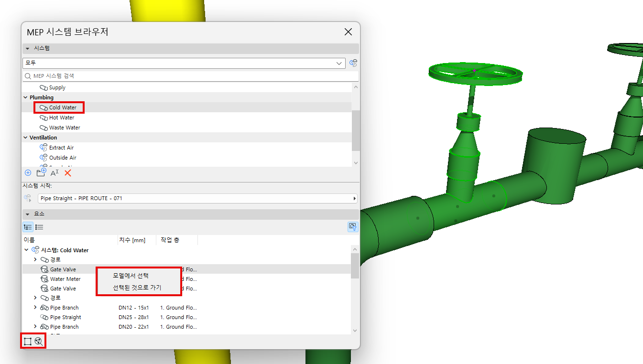Click the 시스템 시작: label
Viewport: 643px width, 364px height.
[x=37, y=186]
